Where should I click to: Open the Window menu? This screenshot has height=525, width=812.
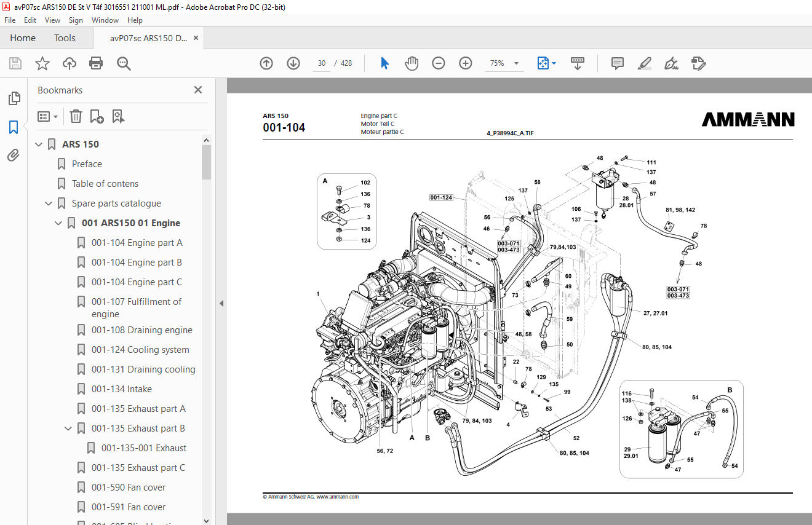(105, 20)
